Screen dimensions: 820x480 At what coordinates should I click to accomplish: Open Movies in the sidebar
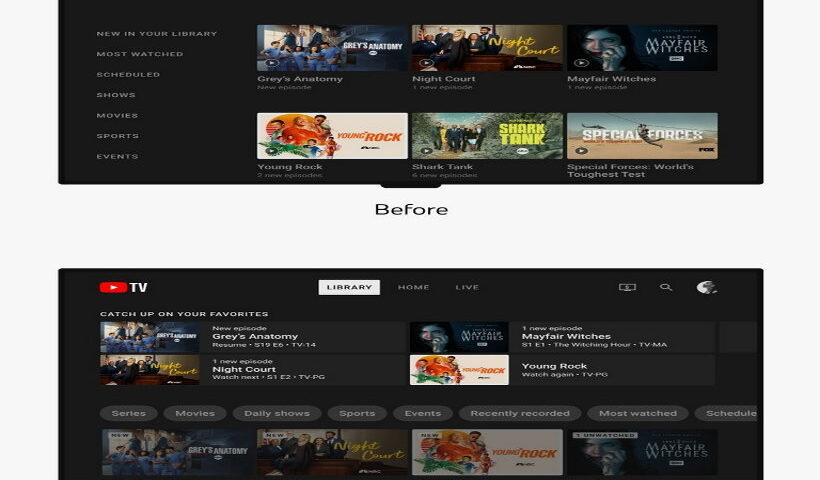pyautogui.click(x=117, y=115)
